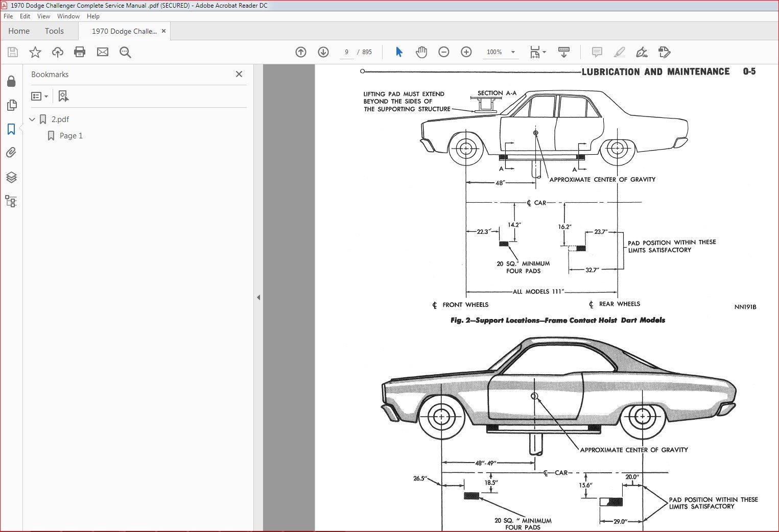Collapse the 2.pdf bookmark tree
The image size is (779, 532).
(32, 119)
